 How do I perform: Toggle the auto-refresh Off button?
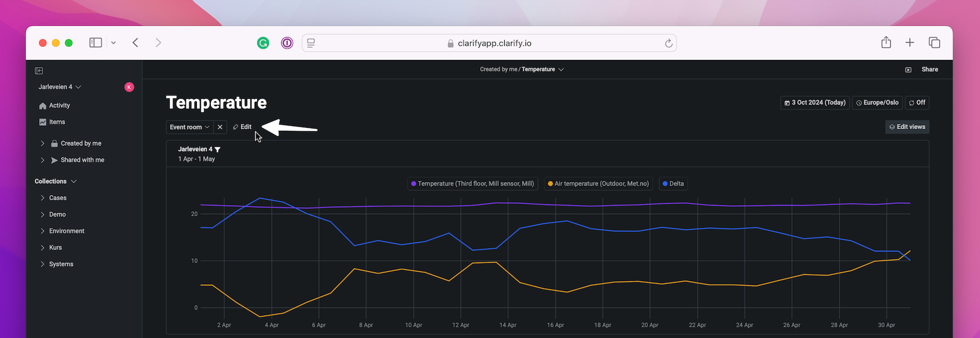917,103
